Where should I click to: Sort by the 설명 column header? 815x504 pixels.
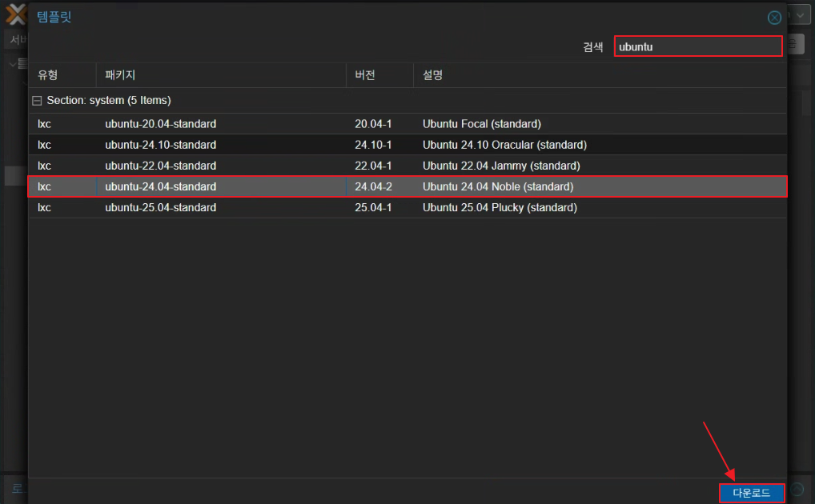600,75
